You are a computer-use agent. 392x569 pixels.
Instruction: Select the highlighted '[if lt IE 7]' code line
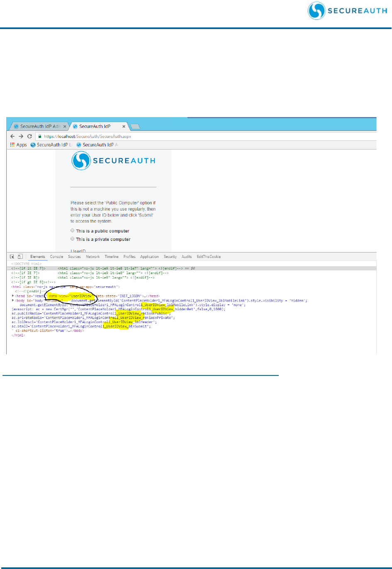(192, 268)
